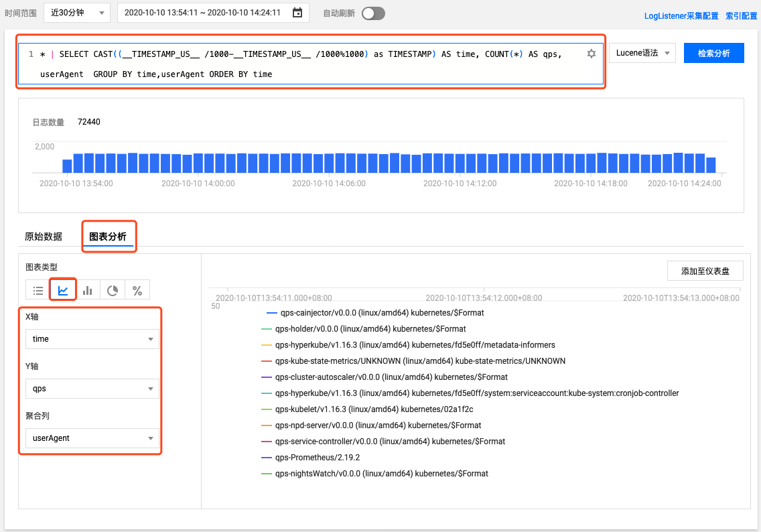Click chart axis label 2020-10-10T13:54:12.000+08:00
761x532 pixels.
(x=484, y=297)
